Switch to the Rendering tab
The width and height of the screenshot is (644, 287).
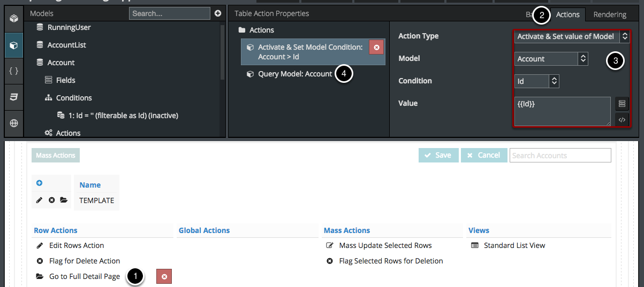coord(610,14)
